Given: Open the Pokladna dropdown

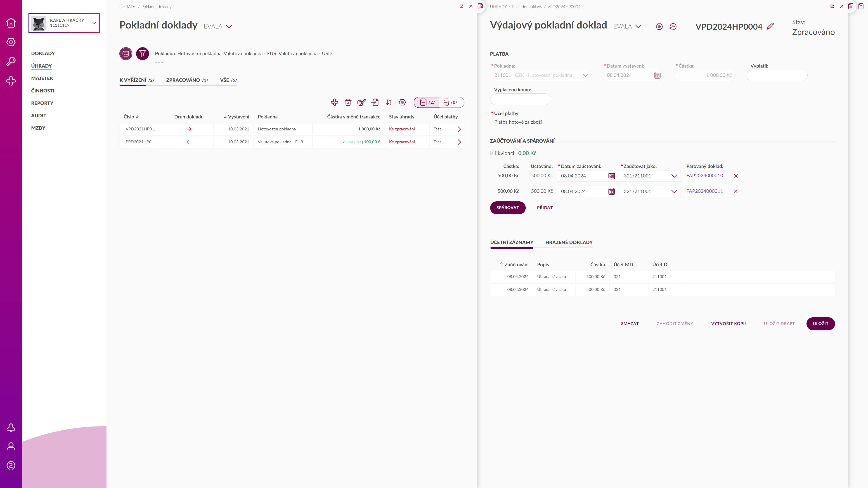Looking at the screenshot, I should pos(541,75).
